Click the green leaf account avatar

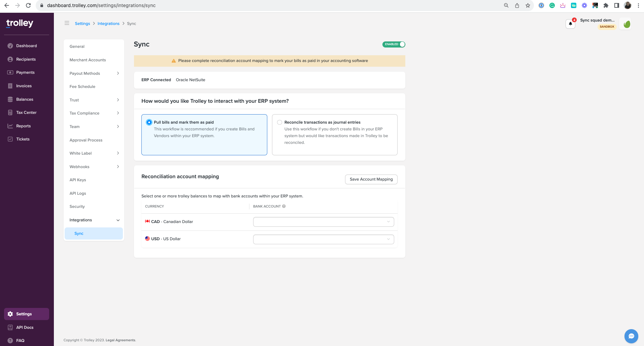pyautogui.click(x=626, y=24)
